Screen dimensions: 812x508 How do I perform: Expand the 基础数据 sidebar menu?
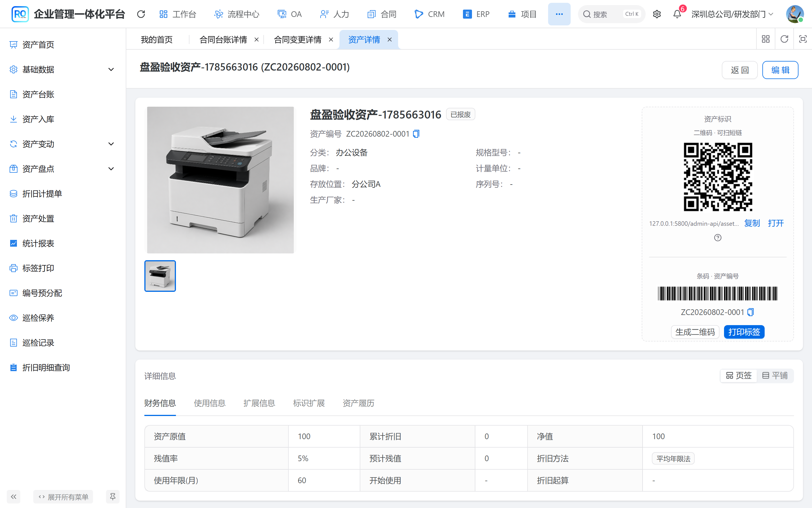coord(63,69)
